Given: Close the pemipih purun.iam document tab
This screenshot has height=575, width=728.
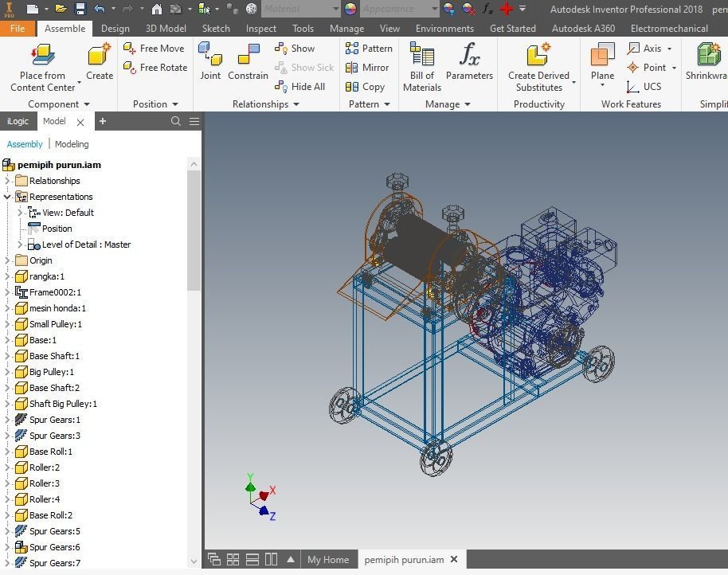Looking at the screenshot, I should [454, 559].
